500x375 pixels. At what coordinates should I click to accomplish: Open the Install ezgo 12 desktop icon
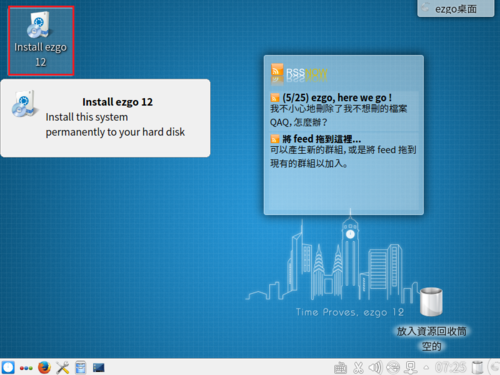[41, 41]
